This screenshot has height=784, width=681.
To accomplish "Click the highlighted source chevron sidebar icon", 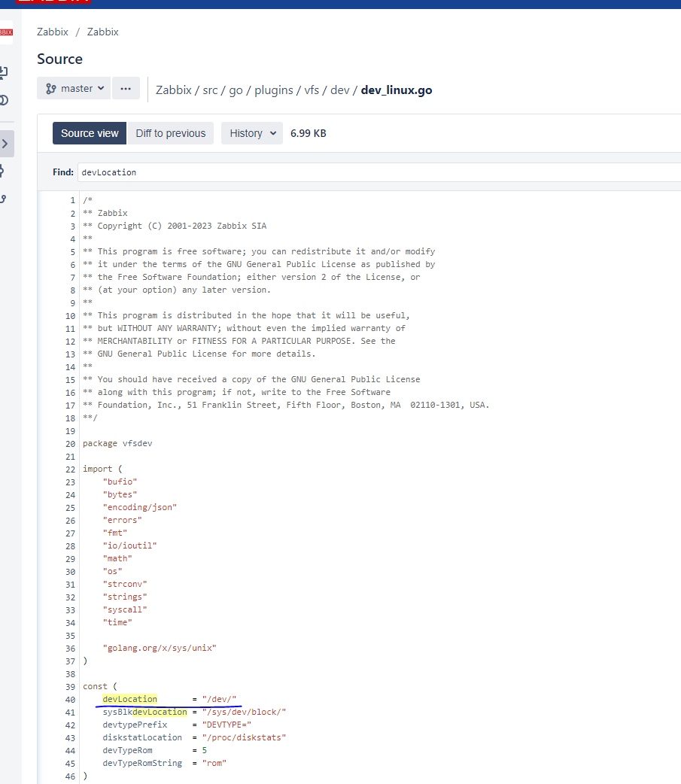I will 5,144.
